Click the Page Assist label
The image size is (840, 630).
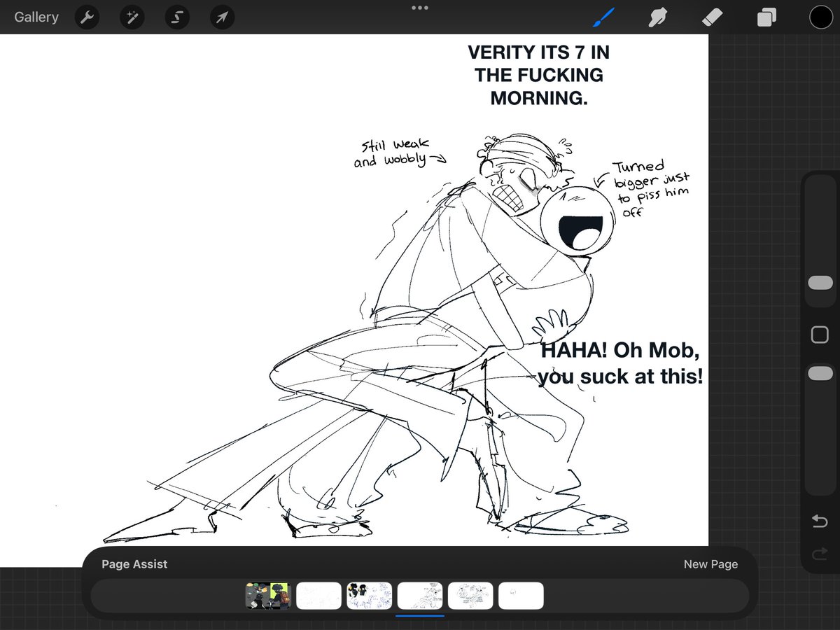coord(134,564)
